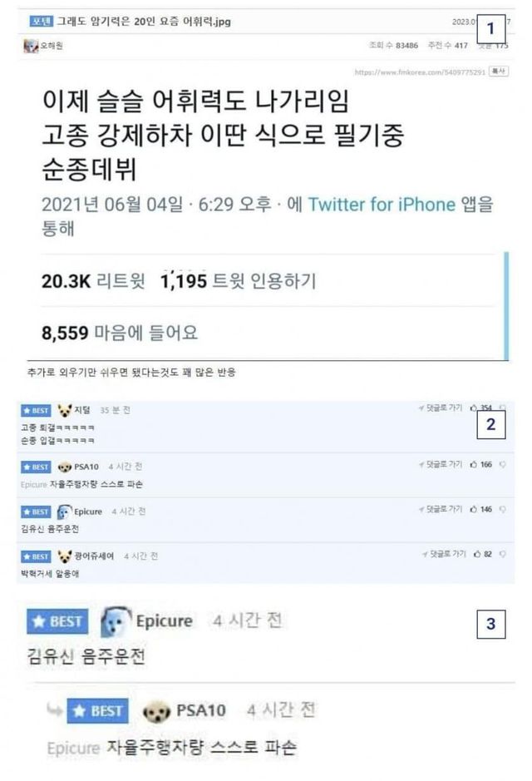The height and width of the screenshot is (781, 532).
Task: Click 오해원's author avatar icon
Action: 31,46
